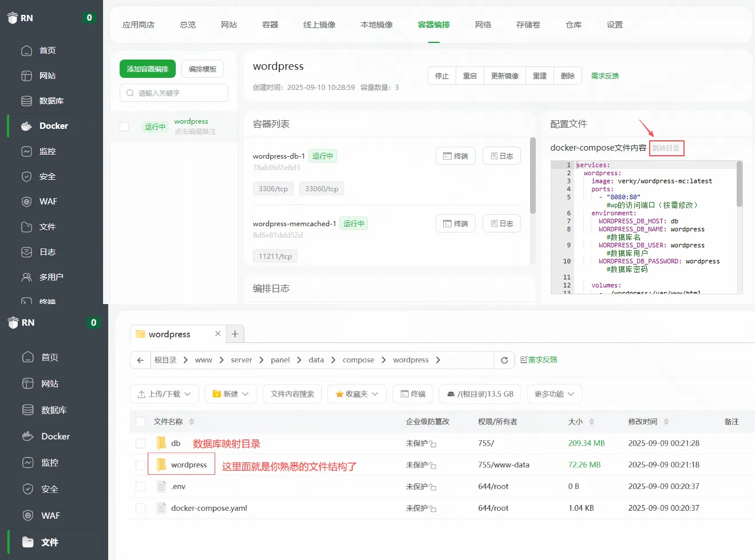Switch to the 存储卷 tab
Image resolution: width=755 pixels, height=560 pixels.
528,25
